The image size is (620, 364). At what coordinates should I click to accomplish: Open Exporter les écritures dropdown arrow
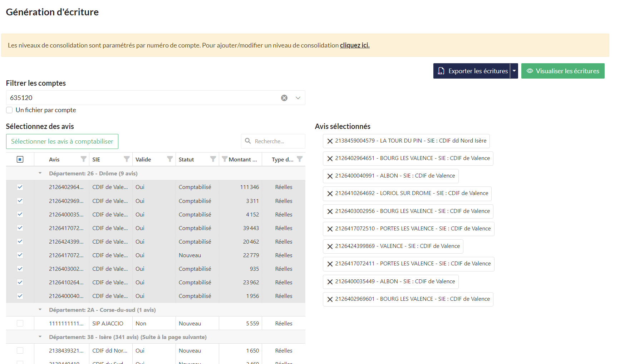pos(514,71)
